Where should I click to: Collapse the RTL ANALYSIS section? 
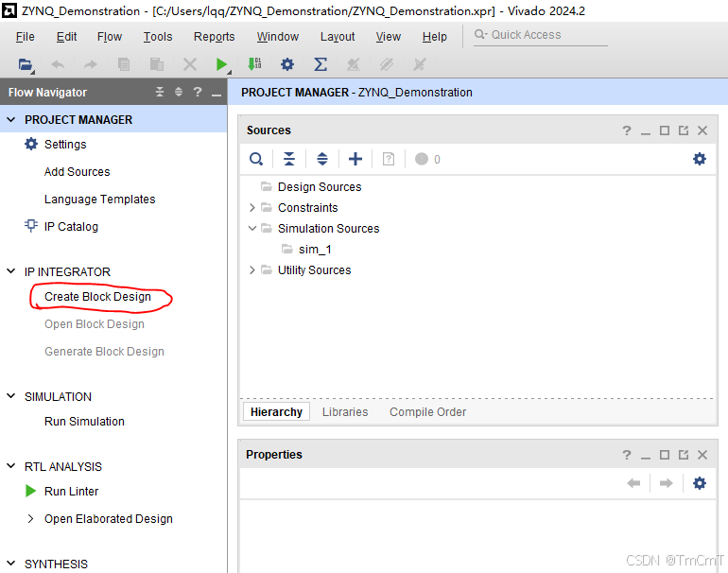11,466
